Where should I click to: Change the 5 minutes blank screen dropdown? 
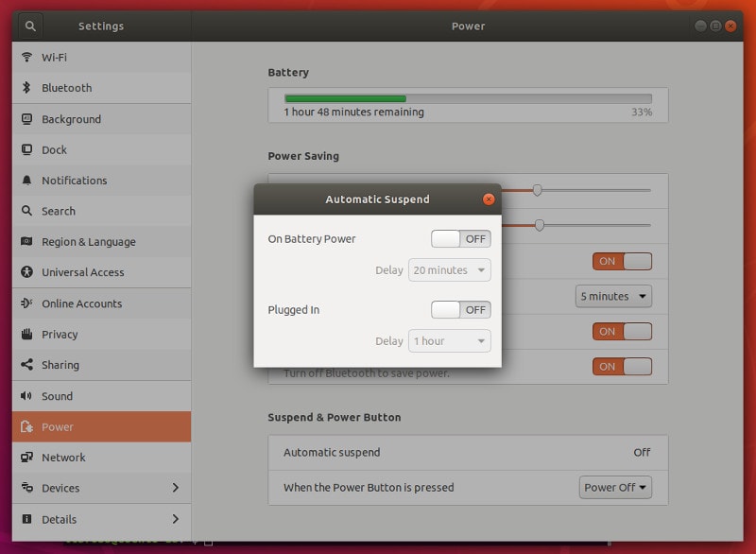(x=613, y=296)
